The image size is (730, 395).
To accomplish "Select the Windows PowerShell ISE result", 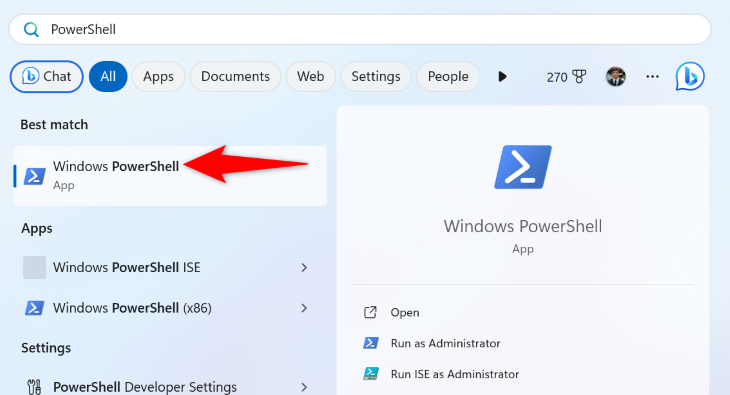I will coord(170,267).
